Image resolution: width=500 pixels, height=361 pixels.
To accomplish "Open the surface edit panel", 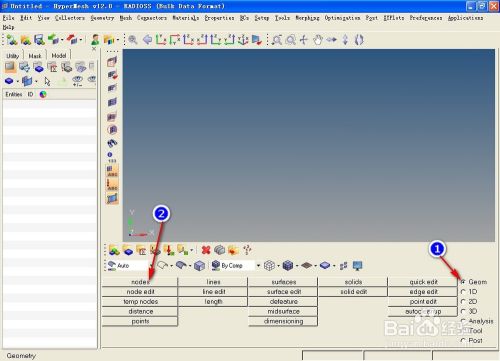I will tap(284, 292).
